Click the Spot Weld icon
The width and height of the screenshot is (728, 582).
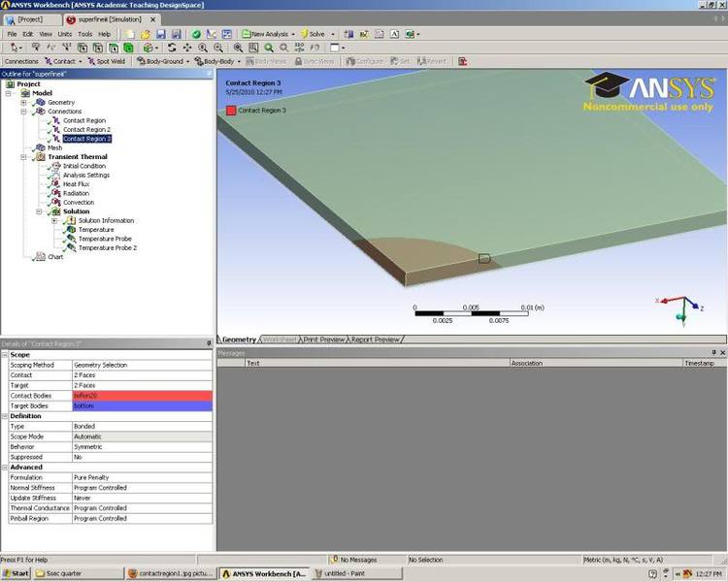(x=91, y=61)
